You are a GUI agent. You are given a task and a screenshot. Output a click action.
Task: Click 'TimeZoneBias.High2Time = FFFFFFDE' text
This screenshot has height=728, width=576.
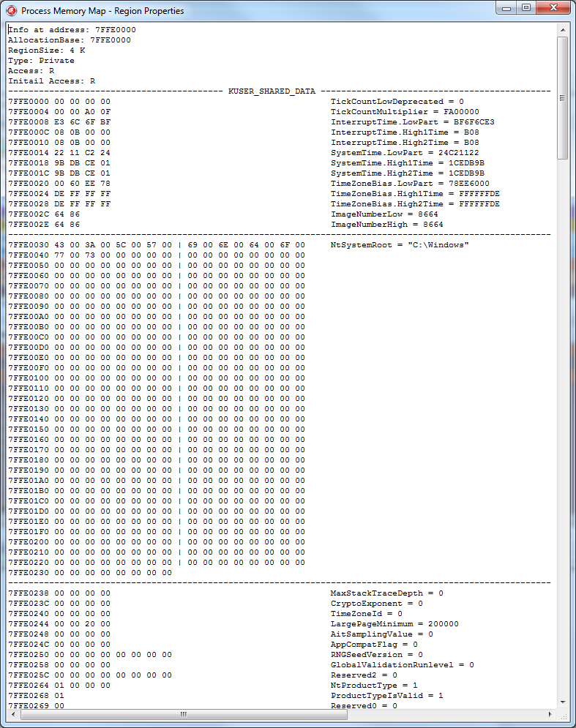[x=415, y=203]
